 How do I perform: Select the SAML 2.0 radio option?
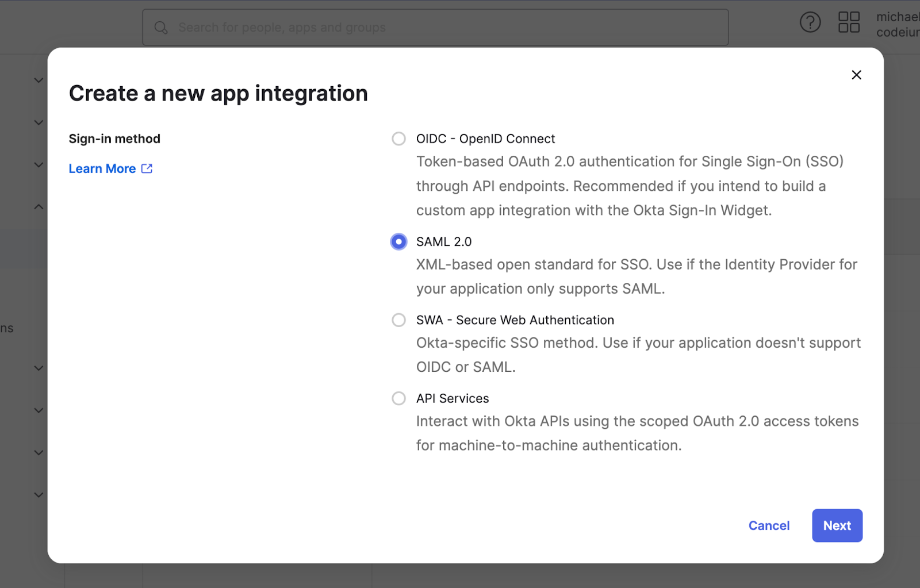(398, 241)
